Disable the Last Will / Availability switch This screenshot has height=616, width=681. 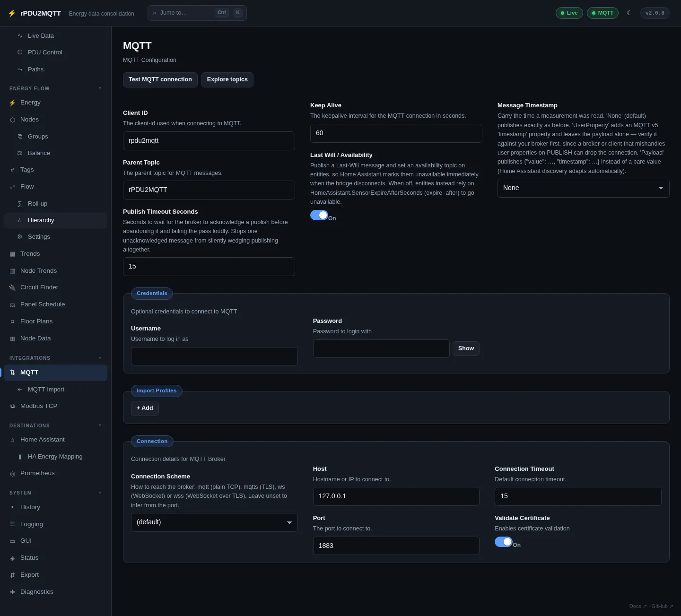[x=319, y=215]
